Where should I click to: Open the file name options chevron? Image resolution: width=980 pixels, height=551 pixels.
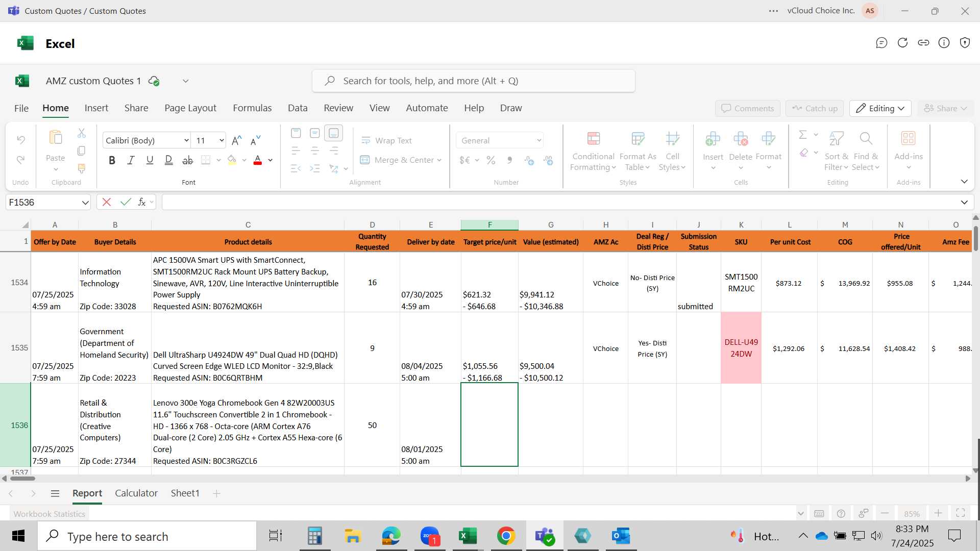pos(186,81)
